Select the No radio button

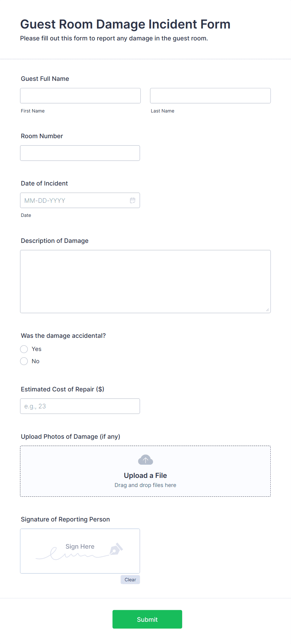(x=24, y=361)
